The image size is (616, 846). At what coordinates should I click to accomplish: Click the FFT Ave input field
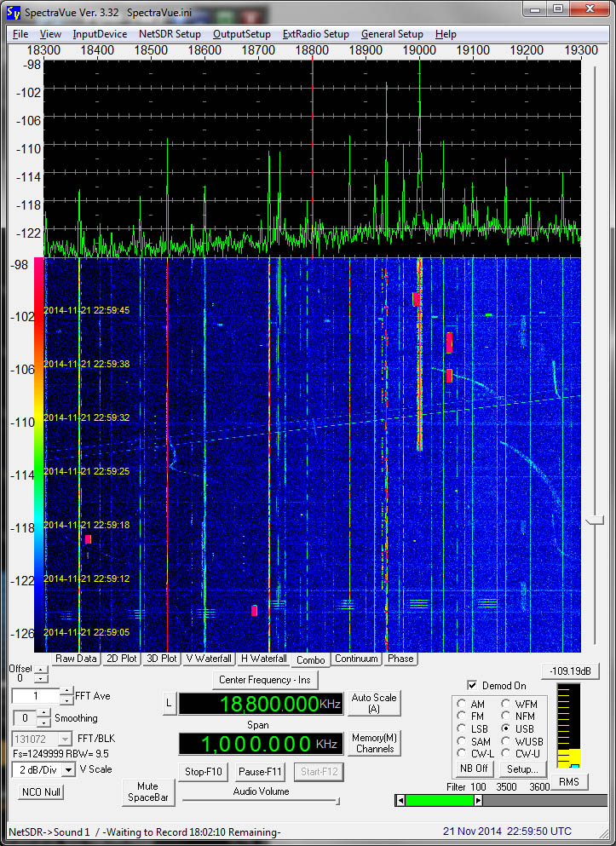pyautogui.click(x=36, y=696)
